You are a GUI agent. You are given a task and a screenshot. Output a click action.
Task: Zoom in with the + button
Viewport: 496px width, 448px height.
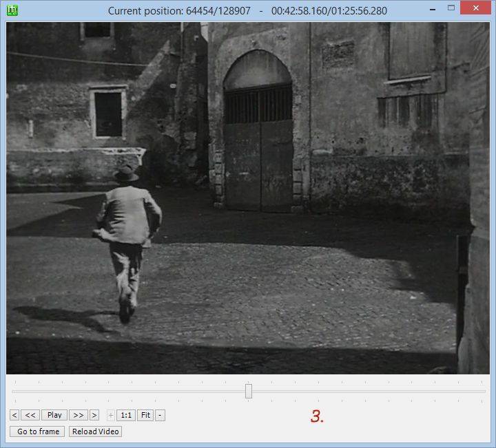pos(111,415)
